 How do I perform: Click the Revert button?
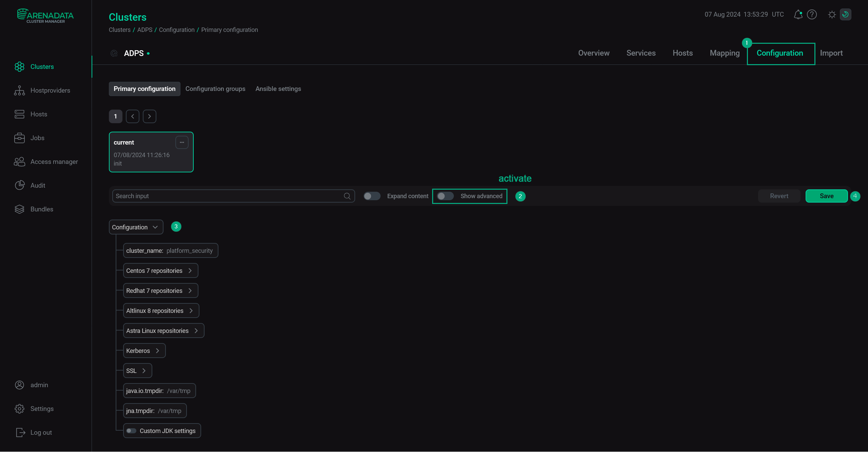[779, 196]
